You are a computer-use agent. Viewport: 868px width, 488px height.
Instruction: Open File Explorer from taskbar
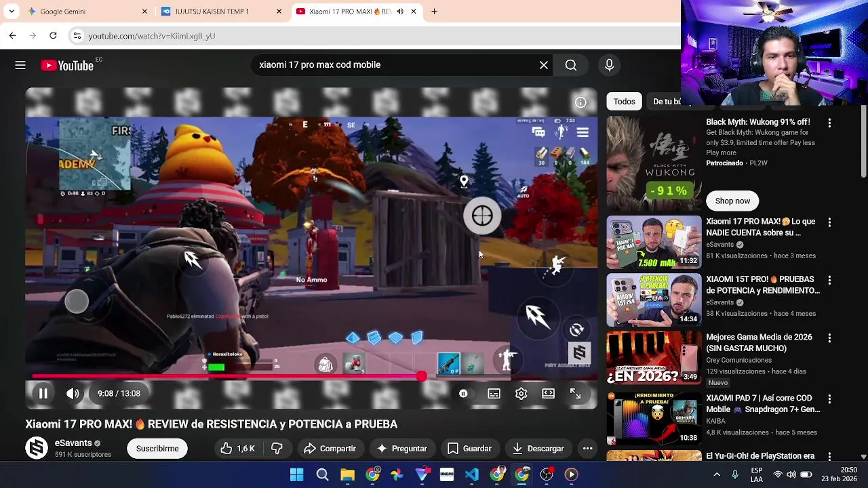pyautogui.click(x=347, y=475)
